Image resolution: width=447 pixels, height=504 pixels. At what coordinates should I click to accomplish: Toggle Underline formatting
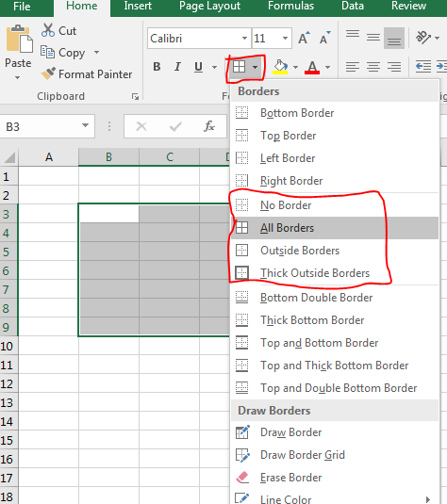click(198, 67)
